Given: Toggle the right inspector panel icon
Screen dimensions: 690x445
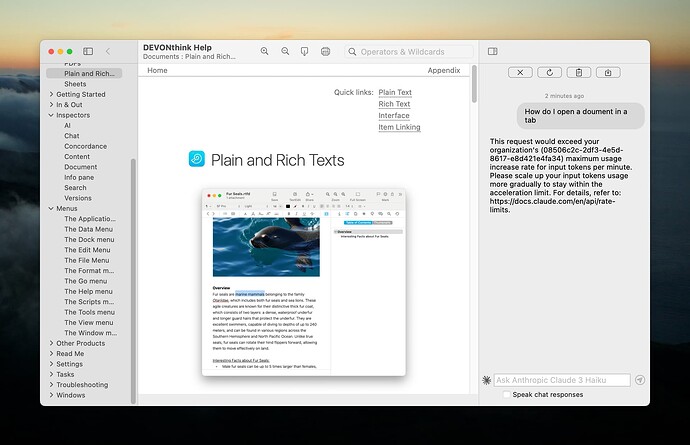Looking at the screenshot, I should (492, 51).
